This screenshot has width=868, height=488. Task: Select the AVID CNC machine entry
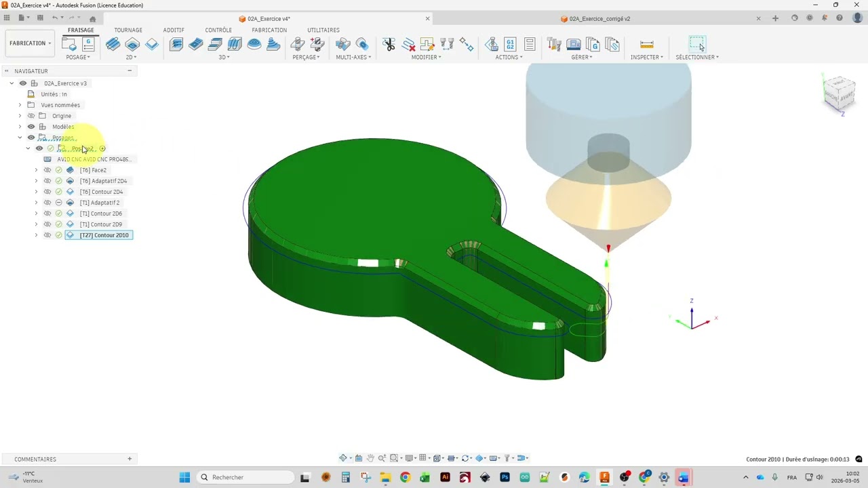[94, 159]
